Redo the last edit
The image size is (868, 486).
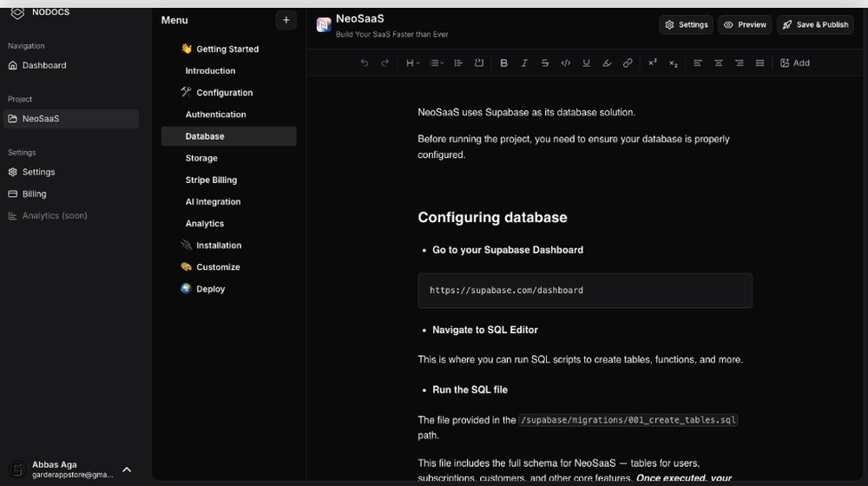pyautogui.click(x=385, y=63)
